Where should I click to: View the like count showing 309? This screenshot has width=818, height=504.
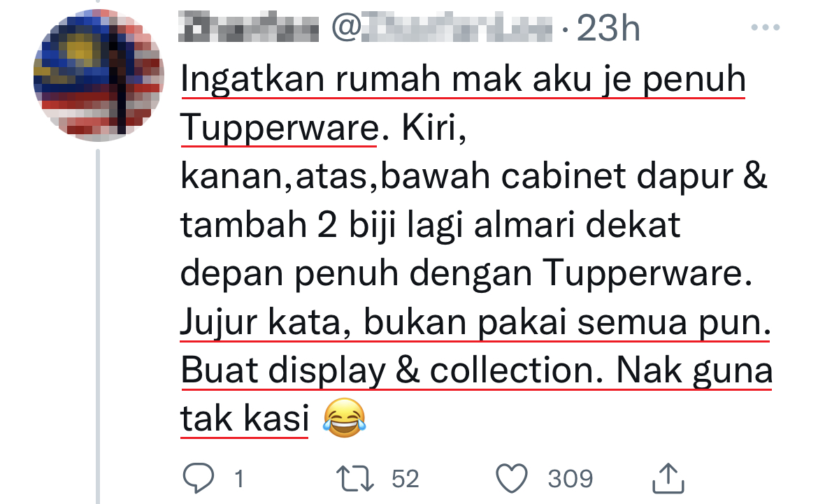[x=571, y=478]
